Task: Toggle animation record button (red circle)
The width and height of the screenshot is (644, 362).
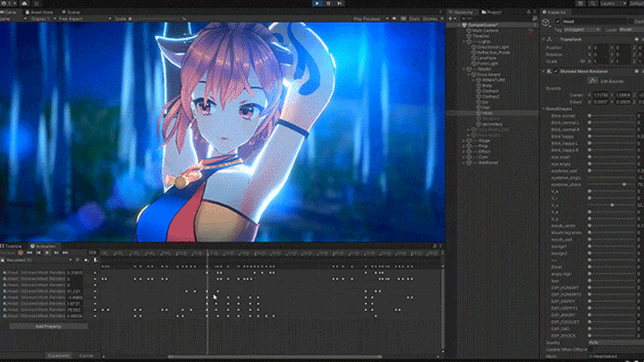Action: (x=21, y=253)
